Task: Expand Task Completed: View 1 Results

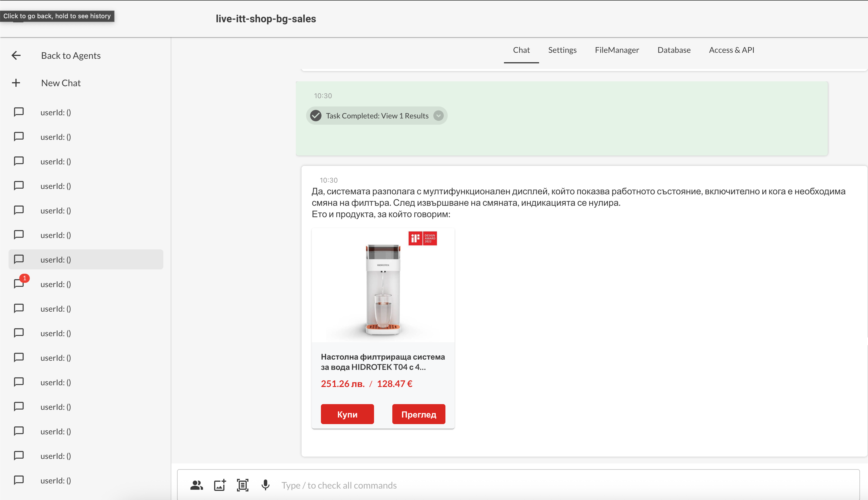Action: pyautogui.click(x=377, y=116)
